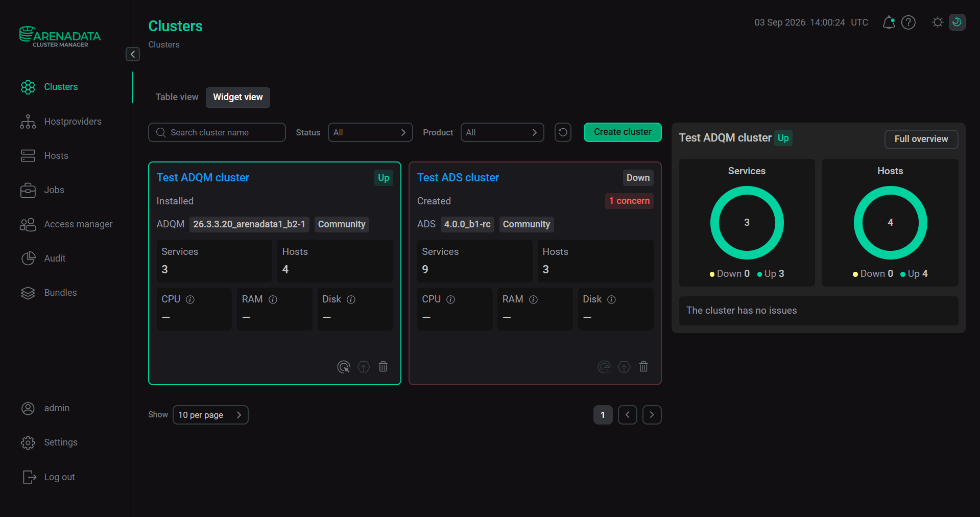Click the Settings gear icon
Screen dimensions: 980x517
pyautogui.click(x=28, y=442)
